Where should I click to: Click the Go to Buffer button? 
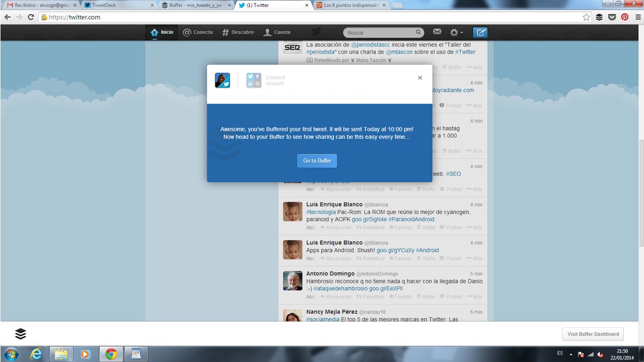[317, 161]
